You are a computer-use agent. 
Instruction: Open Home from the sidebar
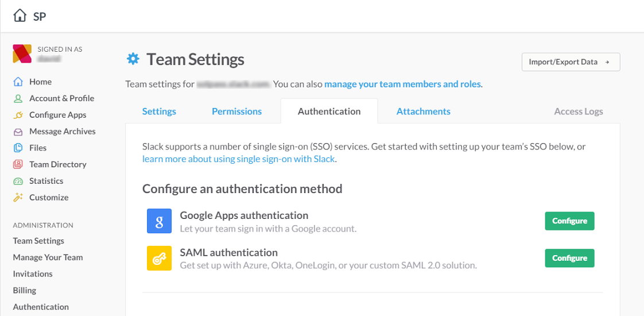40,82
